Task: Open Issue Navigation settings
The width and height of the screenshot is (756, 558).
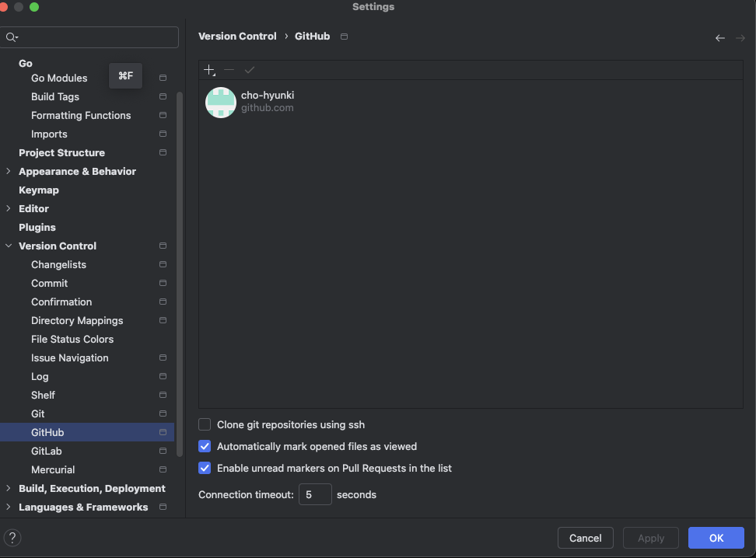Action: (x=70, y=358)
